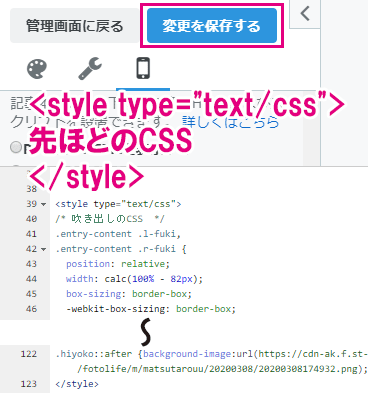The width and height of the screenshot is (368, 393).
Task: Click the closing </style> tag on line 123
Action: click(x=77, y=384)
